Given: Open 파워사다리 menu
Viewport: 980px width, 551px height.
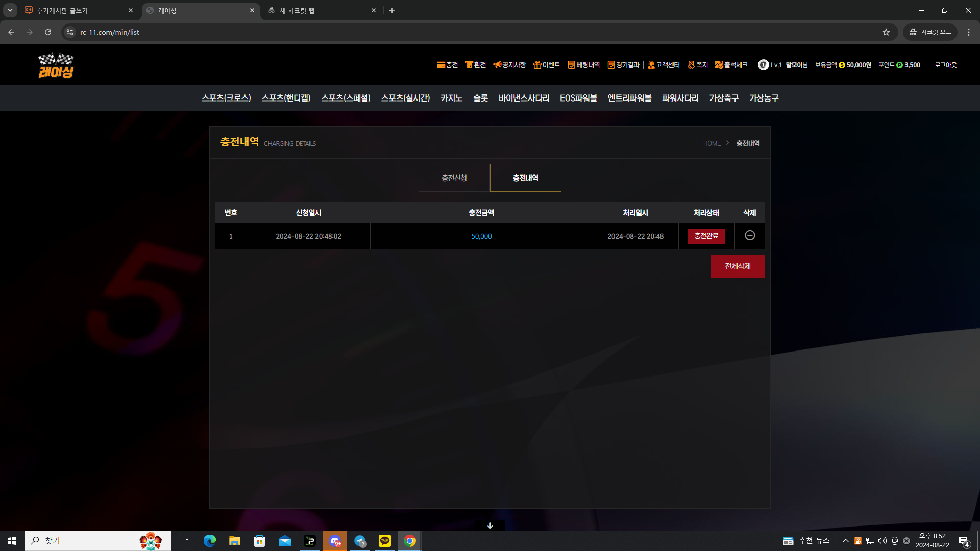Looking at the screenshot, I should pyautogui.click(x=680, y=98).
